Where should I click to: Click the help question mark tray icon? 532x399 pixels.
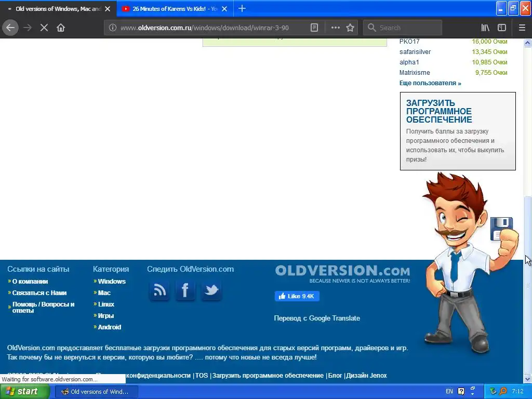461,392
